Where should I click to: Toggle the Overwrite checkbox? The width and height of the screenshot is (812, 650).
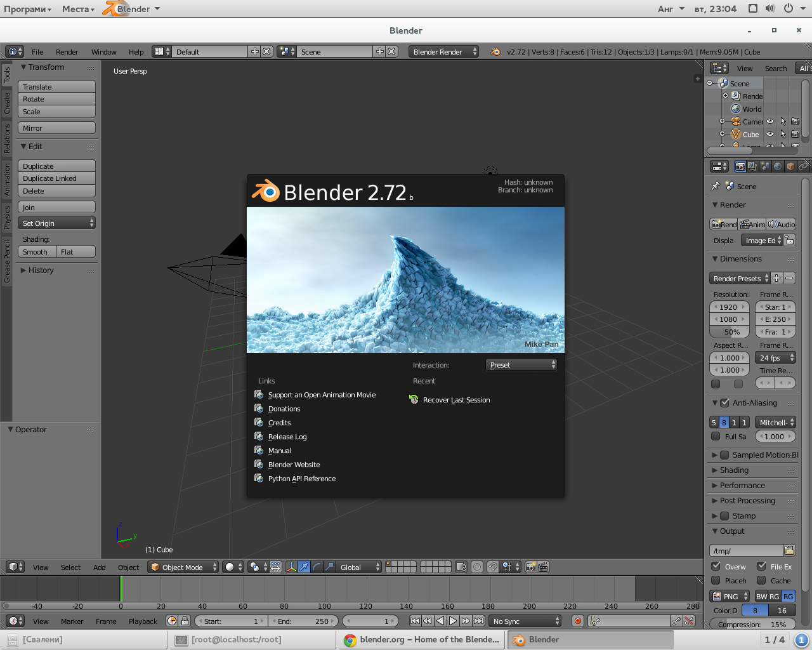click(716, 566)
